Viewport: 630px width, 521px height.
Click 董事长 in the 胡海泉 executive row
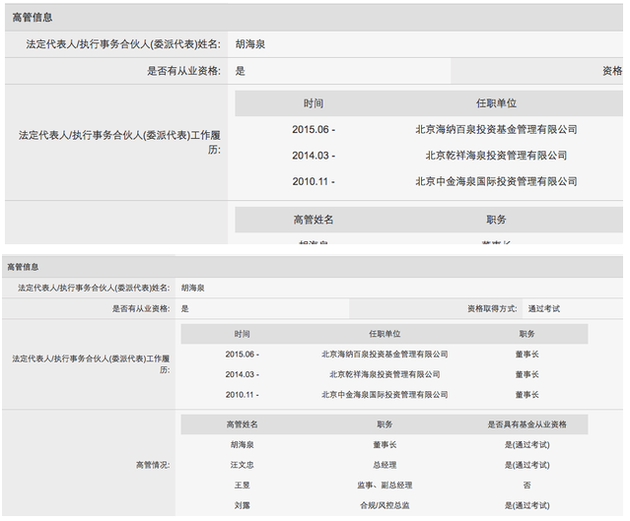click(385, 445)
